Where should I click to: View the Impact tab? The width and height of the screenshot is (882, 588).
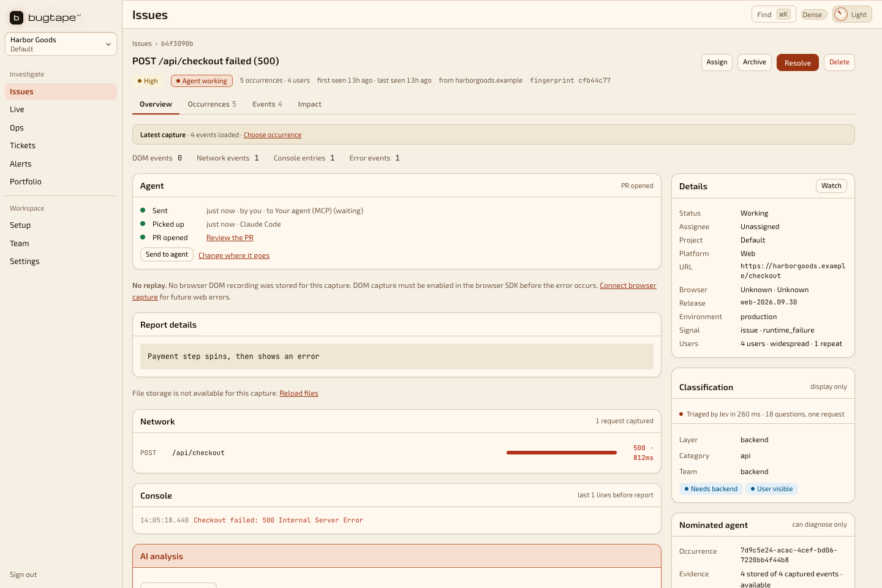(x=310, y=105)
